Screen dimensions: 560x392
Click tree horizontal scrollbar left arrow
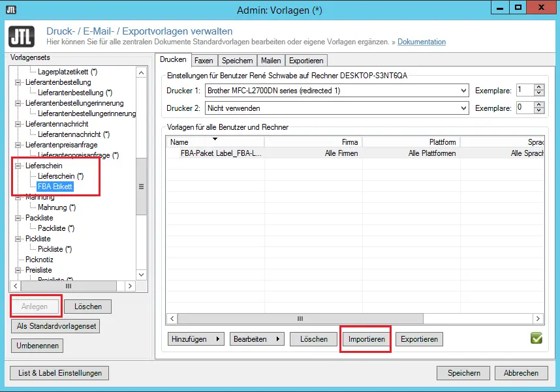click(16, 286)
